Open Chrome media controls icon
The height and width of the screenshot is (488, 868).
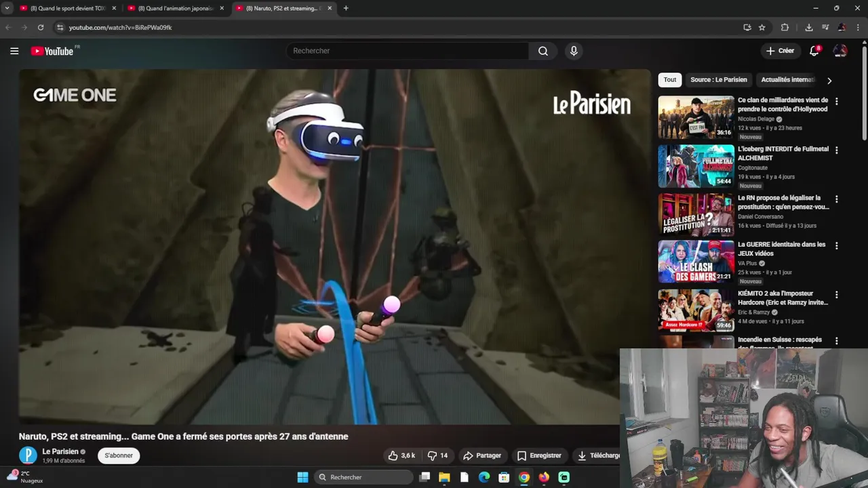825,27
